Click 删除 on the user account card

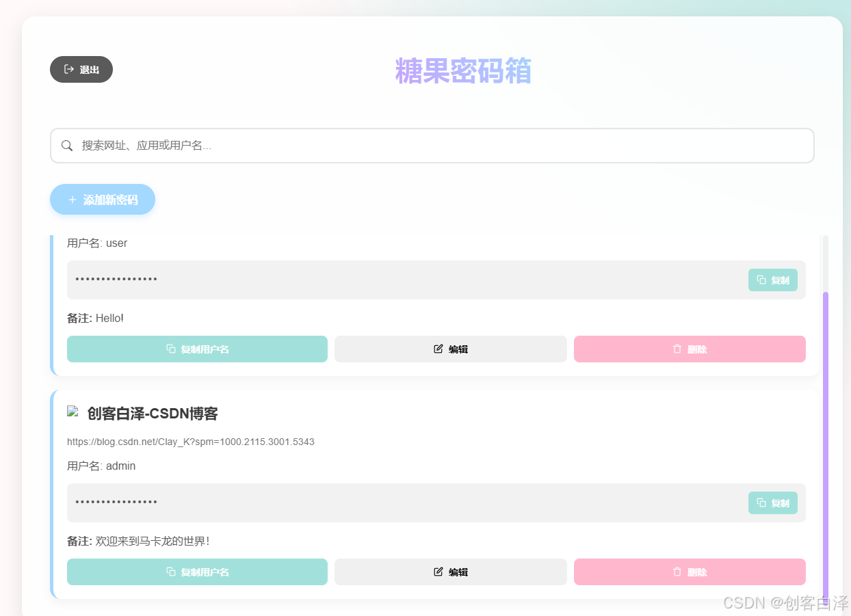pyautogui.click(x=690, y=349)
